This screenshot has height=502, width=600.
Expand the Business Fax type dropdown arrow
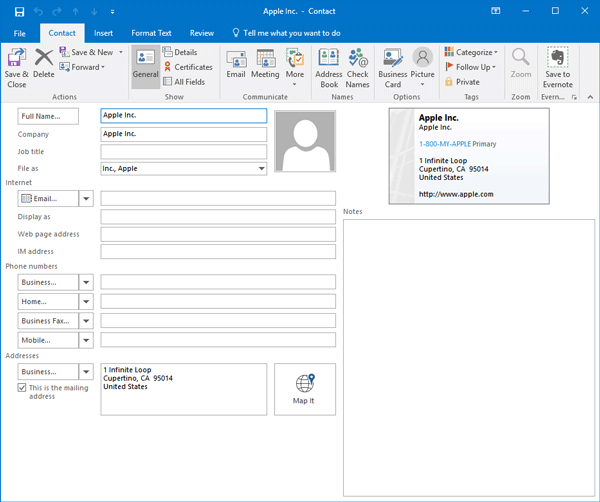tap(86, 321)
